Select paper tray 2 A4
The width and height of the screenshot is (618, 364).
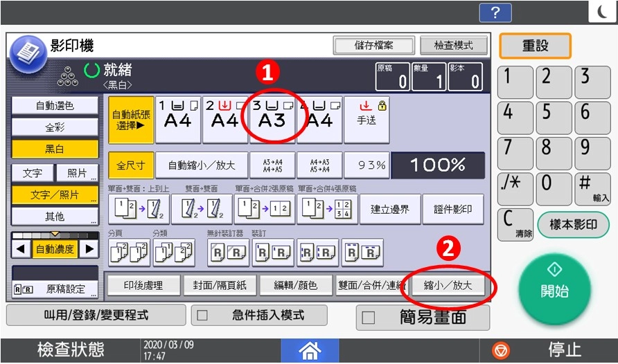coord(225,120)
